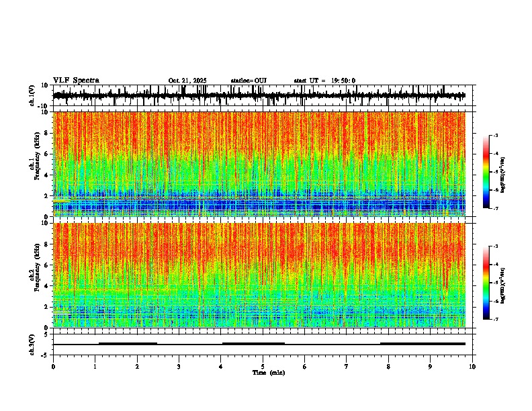
Task: Click the ch.2 color scale bar
Action: (486, 283)
